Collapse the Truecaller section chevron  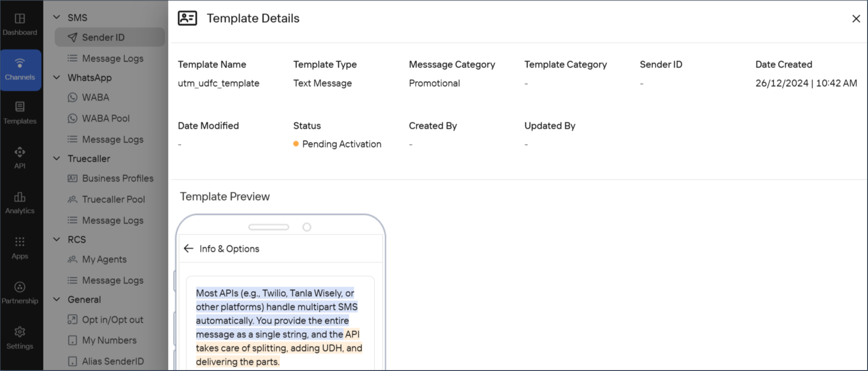(57, 158)
